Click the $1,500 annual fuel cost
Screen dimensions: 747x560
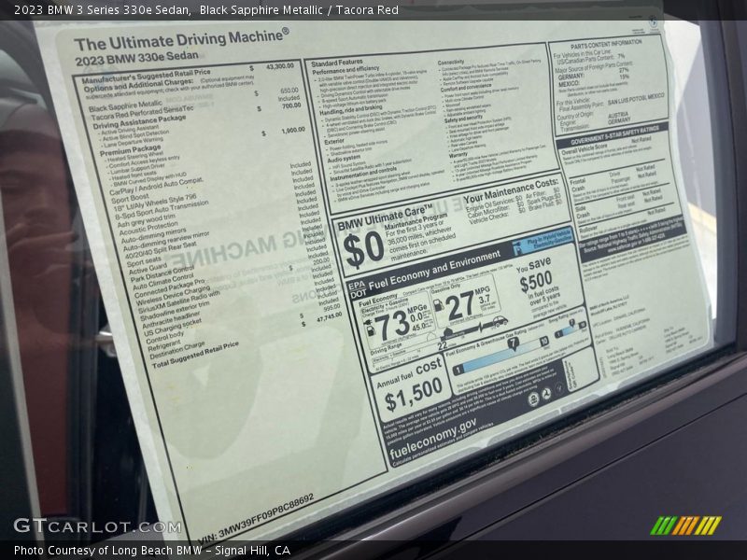(x=414, y=394)
